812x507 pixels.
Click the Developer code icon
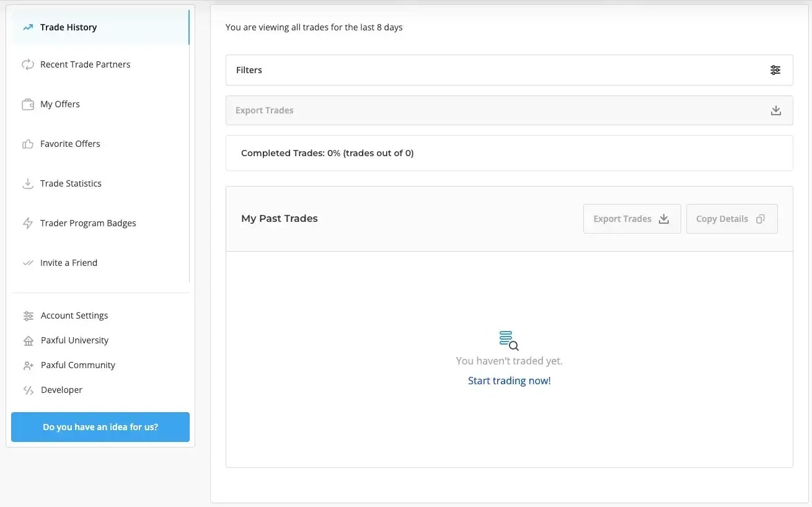(x=27, y=389)
